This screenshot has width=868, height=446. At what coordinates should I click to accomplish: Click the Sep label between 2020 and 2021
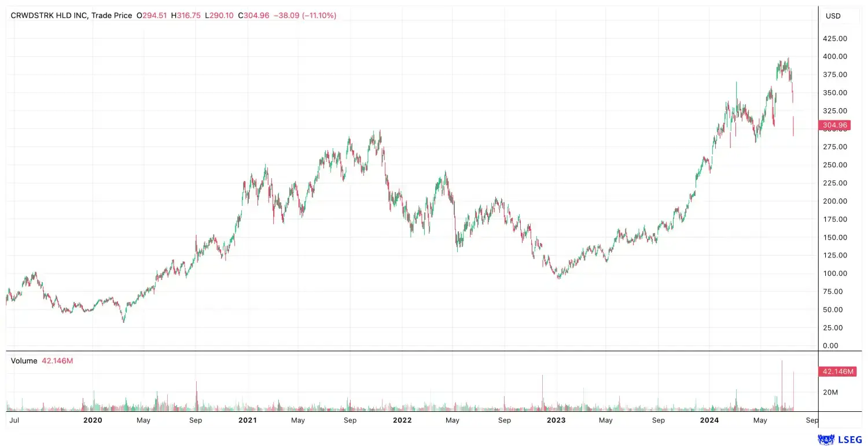(x=196, y=420)
